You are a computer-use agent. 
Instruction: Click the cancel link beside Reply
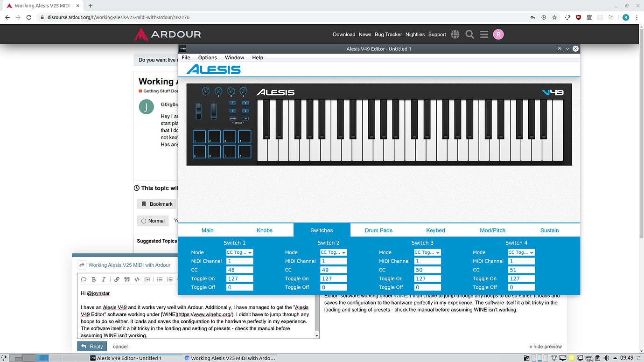pyautogui.click(x=120, y=347)
